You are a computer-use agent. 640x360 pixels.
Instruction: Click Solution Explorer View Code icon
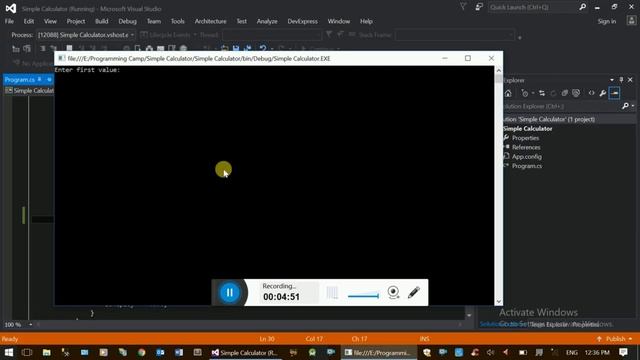tap(591, 93)
